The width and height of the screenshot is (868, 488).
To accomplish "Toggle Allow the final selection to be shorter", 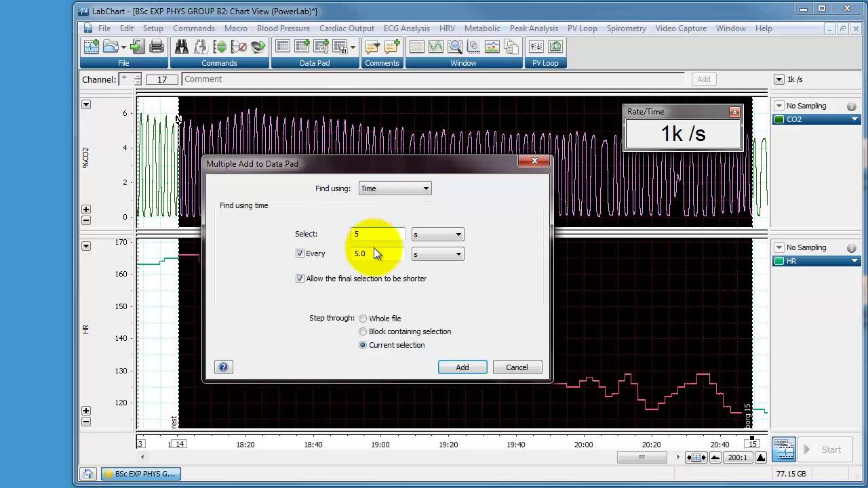I will [300, 279].
